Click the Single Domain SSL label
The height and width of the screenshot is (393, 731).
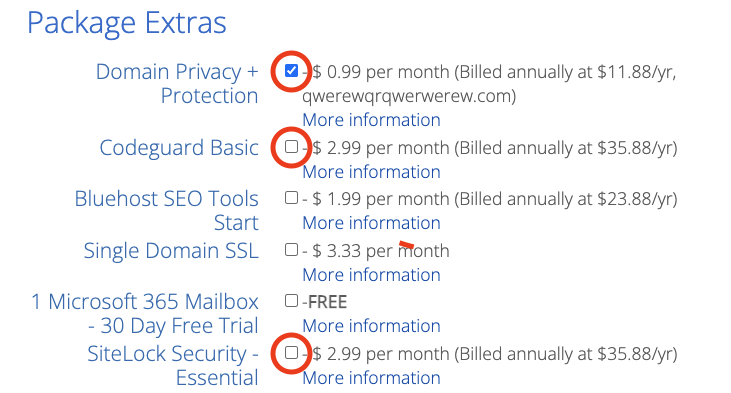point(171,251)
